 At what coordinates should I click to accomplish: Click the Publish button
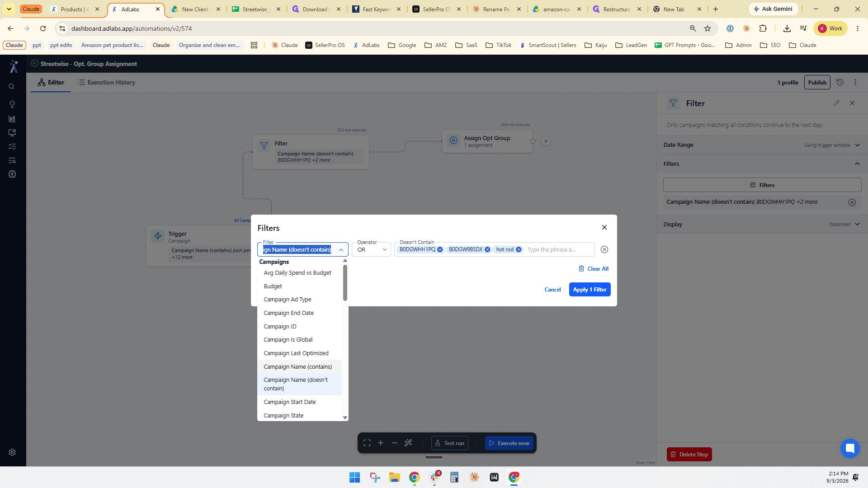point(817,83)
